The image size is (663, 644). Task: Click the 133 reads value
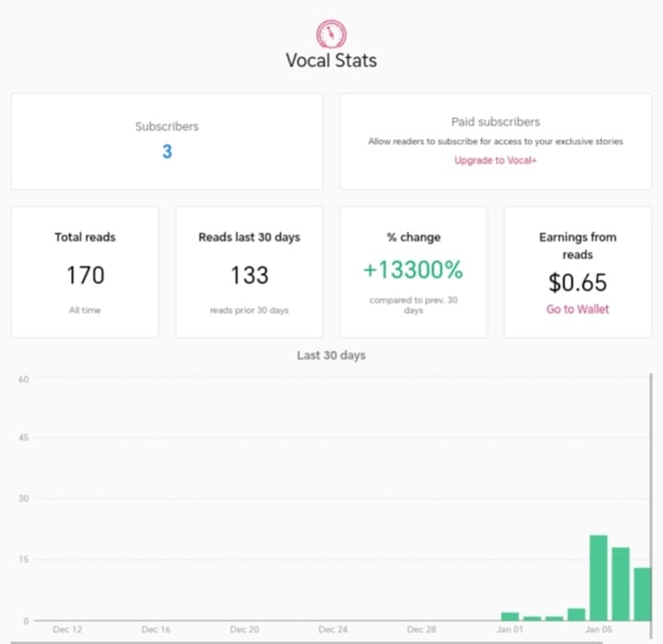[x=250, y=275]
